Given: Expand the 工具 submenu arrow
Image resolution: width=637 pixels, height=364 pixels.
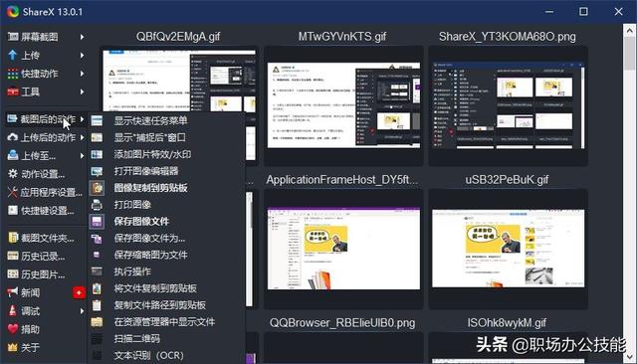Looking at the screenshot, I should coord(82,91).
